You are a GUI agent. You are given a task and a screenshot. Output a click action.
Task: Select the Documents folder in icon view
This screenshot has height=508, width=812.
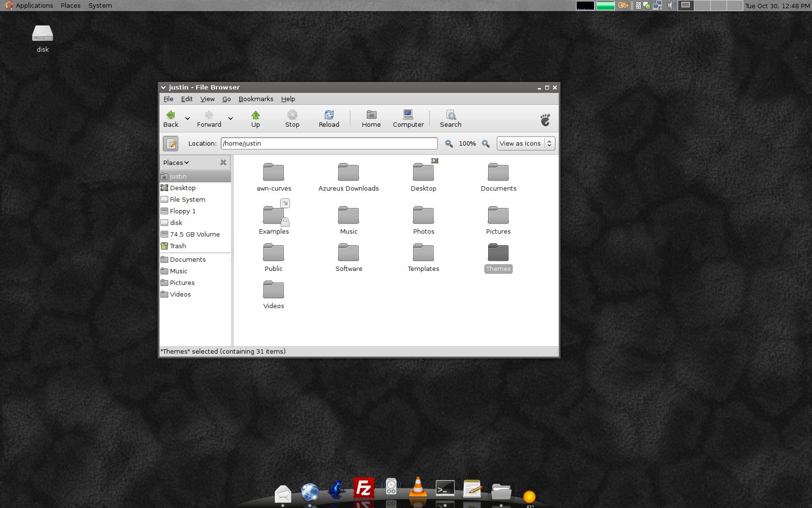pos(498,177)
